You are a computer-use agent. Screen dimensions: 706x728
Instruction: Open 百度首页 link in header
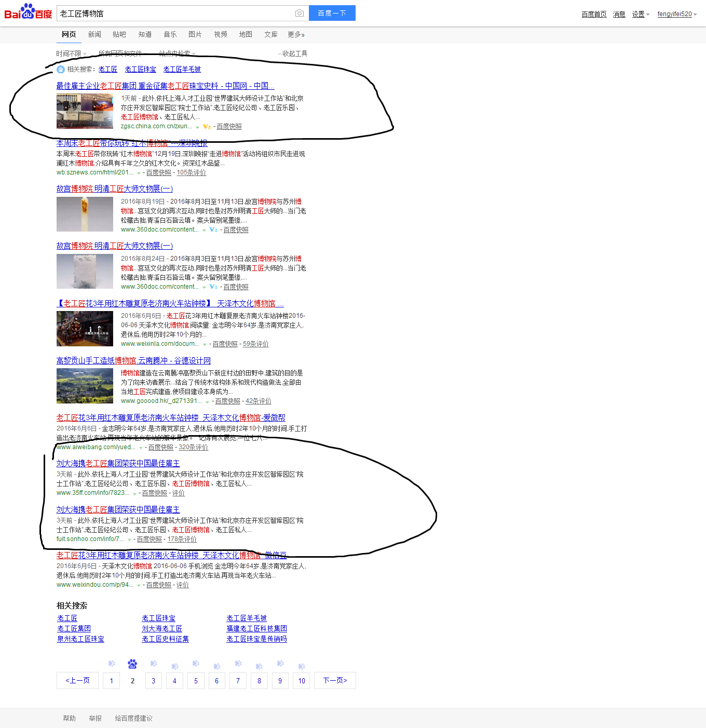[x=594, y=14]
